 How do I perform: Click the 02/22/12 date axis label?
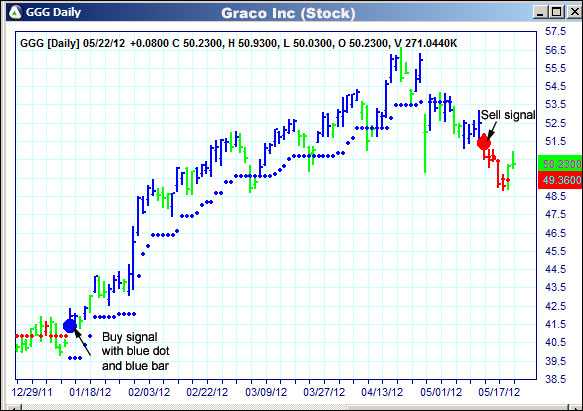(207, 392)
